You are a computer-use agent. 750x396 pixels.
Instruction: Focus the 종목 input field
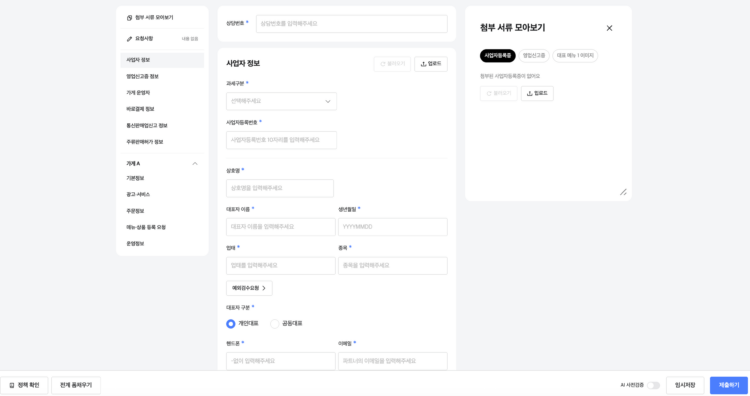pos(393,265)
